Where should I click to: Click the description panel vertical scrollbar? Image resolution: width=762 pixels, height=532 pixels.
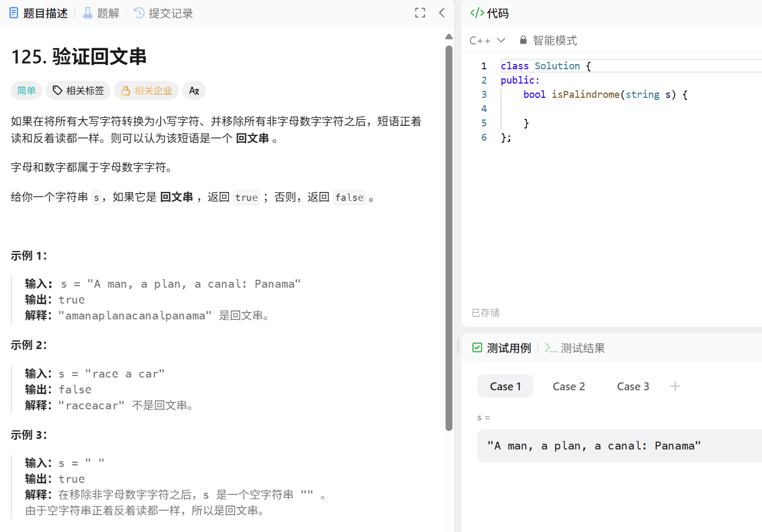coord(449,238)
